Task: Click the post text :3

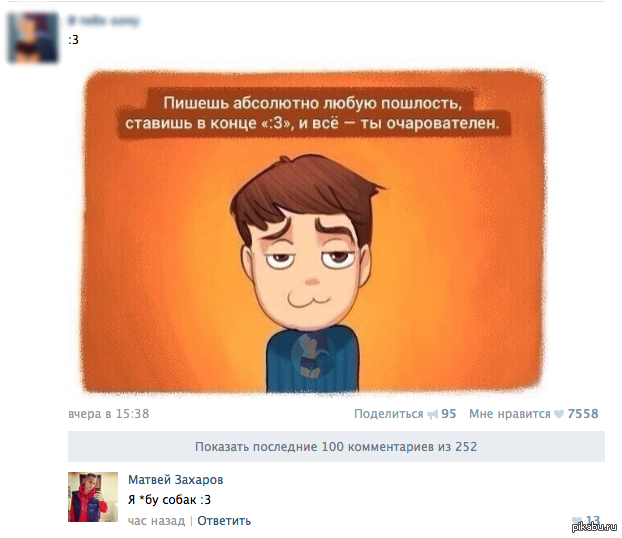Action: pos(73,40)
